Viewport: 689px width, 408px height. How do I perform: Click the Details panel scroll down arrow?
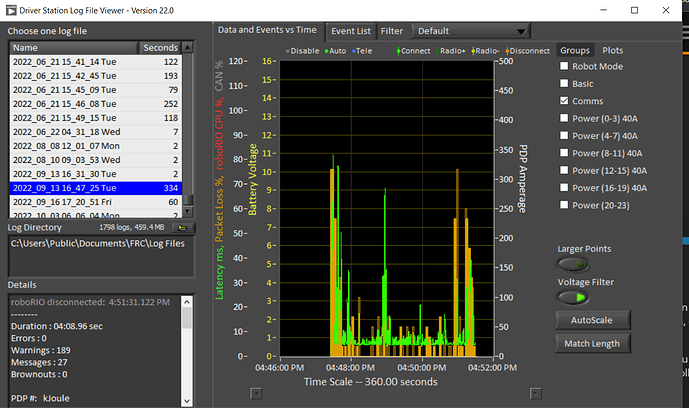(x=187, y=401)
